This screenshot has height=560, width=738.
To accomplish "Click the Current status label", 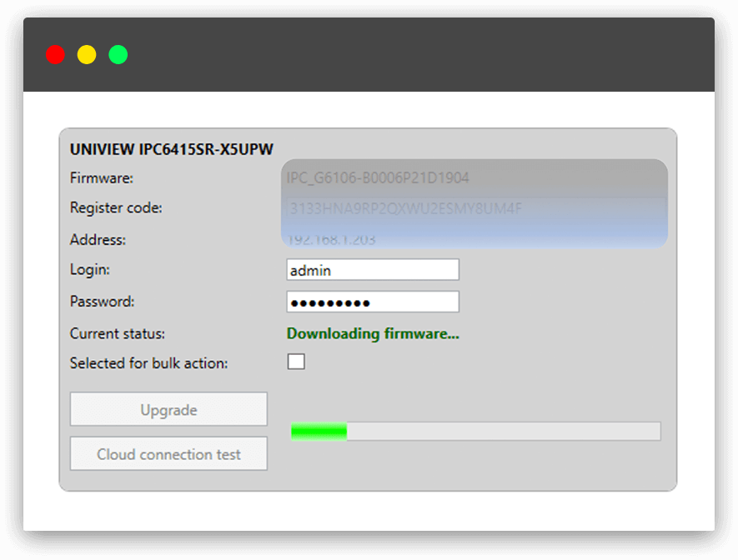I will pyautogui.click(x=118, y=333).
